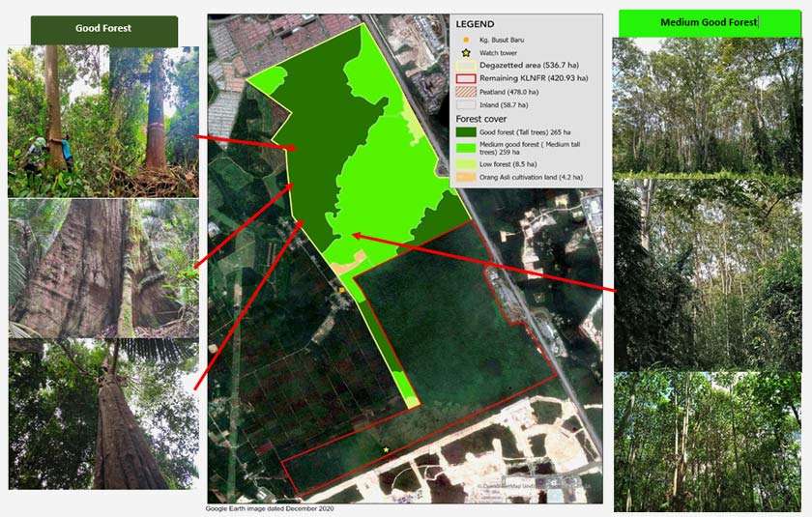Click the red Remaining KLNFR legend box
Viewport: 812px width, 517px height.
coord(466,78)
